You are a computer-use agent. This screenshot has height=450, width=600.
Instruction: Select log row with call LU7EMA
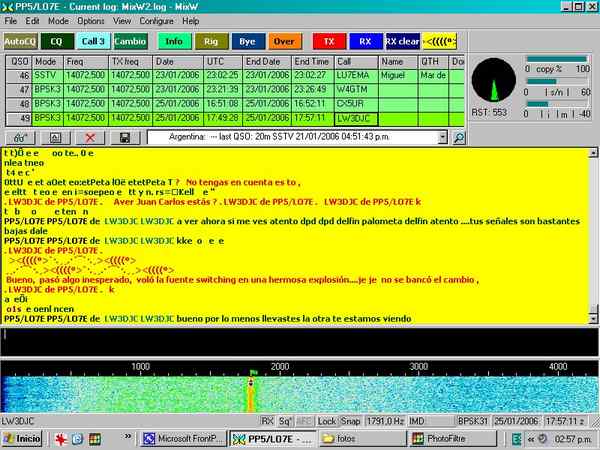coord(235,75)
